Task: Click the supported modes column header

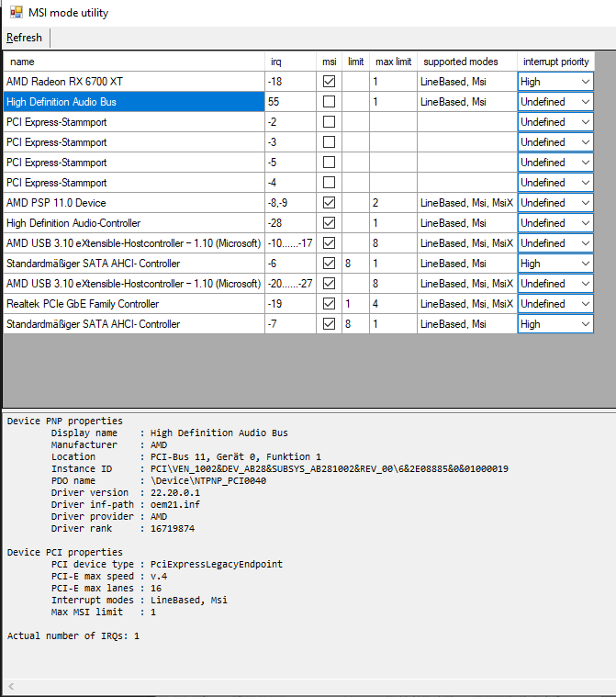Action: coord(467,62)
